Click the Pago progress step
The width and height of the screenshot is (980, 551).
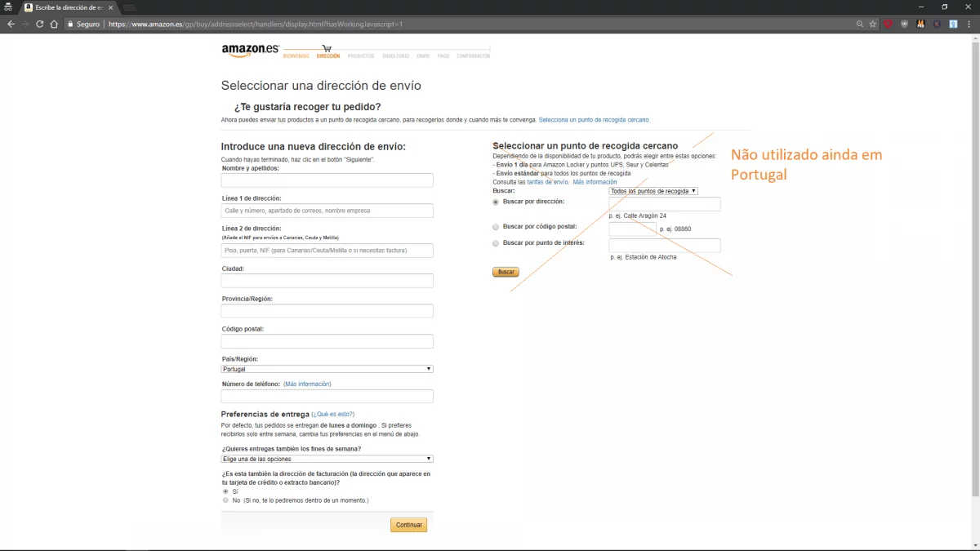pos(443,56)
